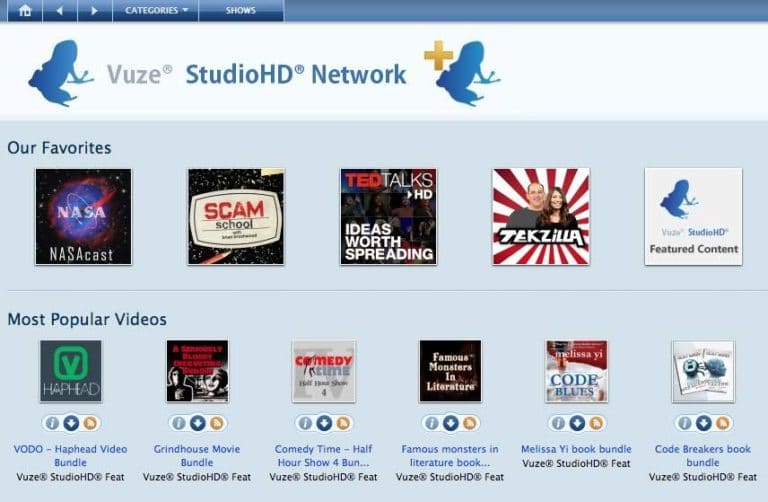
Task: Navigate back with the left arrow
Action: pos(59,11)
